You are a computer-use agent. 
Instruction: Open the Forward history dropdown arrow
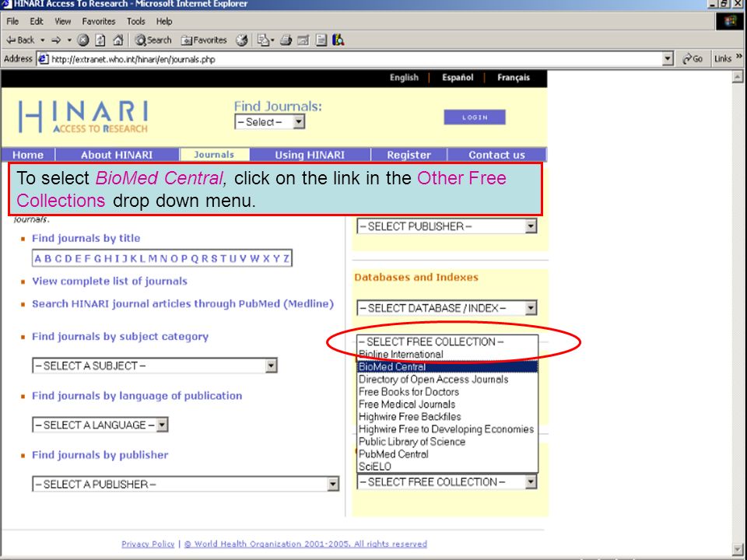(69, 40)
